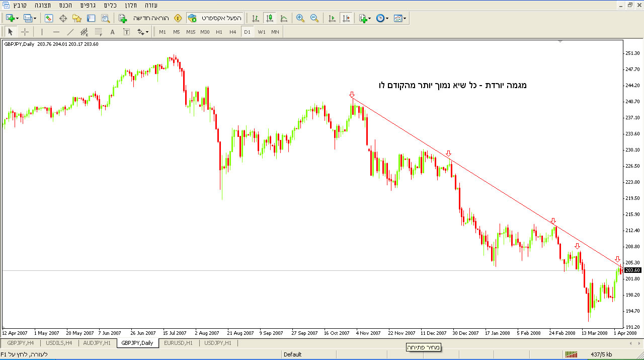This screenshot has height=360, width=644.
Task: Switch to the EURUSD,H1 chart tab
Action: [178, 343]
